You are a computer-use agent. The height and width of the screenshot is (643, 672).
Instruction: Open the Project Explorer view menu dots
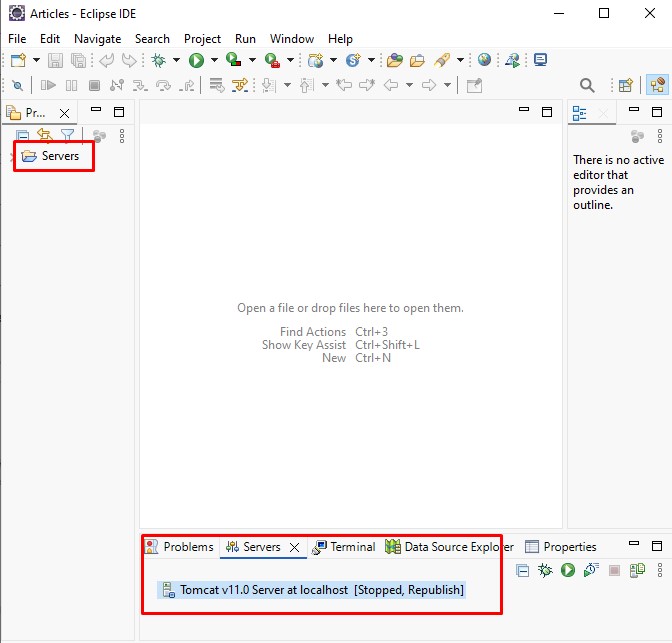122,136
